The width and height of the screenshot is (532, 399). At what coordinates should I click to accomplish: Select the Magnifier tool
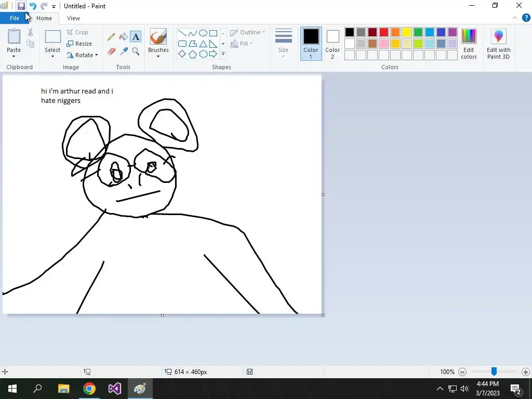(136, 51)
